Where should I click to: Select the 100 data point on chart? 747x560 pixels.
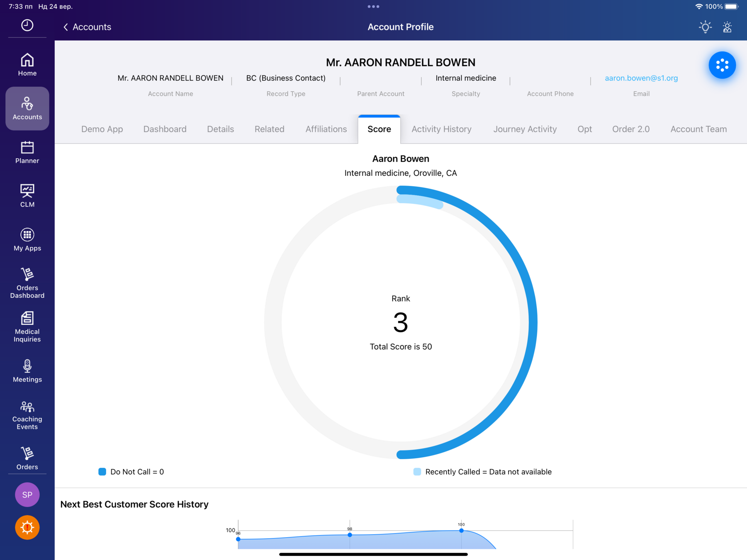pos(461,531)
